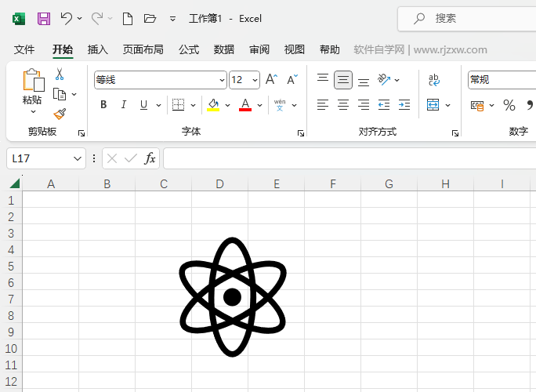The height and width of the screenshot is (392, 536).
Task: Decrease the indent level
Action: [384, 105]
